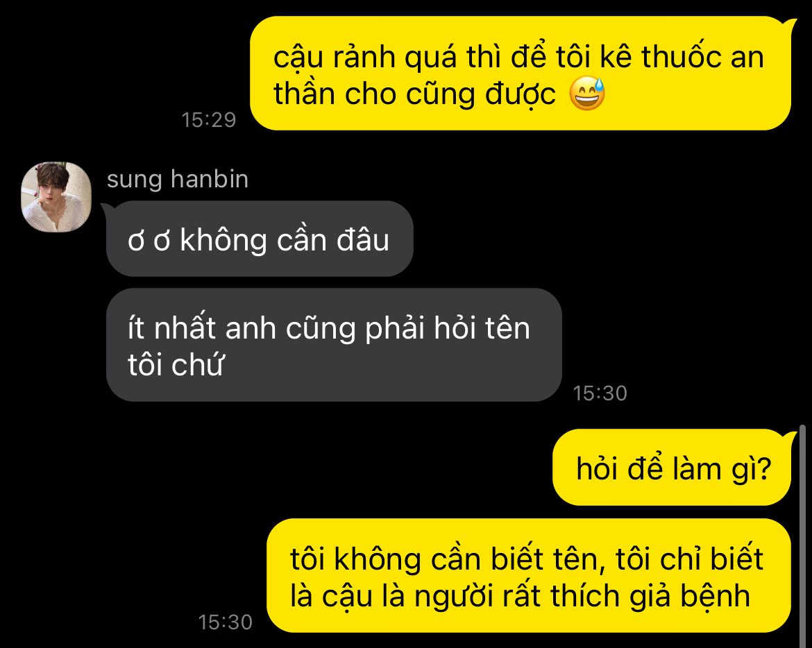Click the 15:30 timestamp beside the last yellow bubble
Viewport: 812px width, 648px height.
click(x=226, y=622)
